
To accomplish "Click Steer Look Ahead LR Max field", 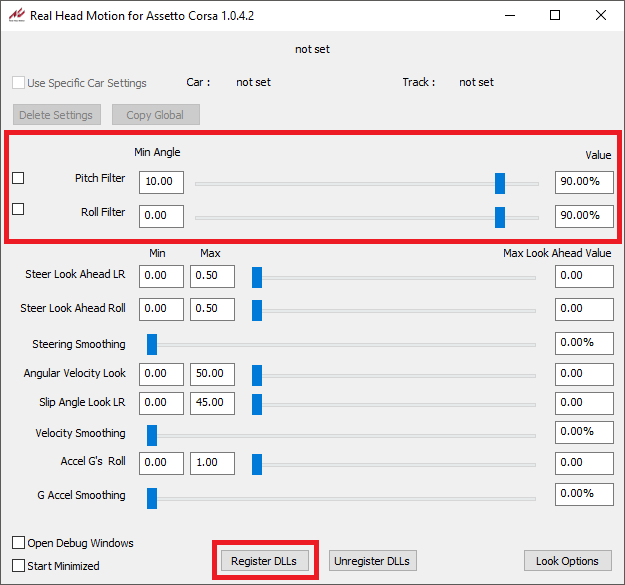I will pyautogui.click(x=211, y=276).
